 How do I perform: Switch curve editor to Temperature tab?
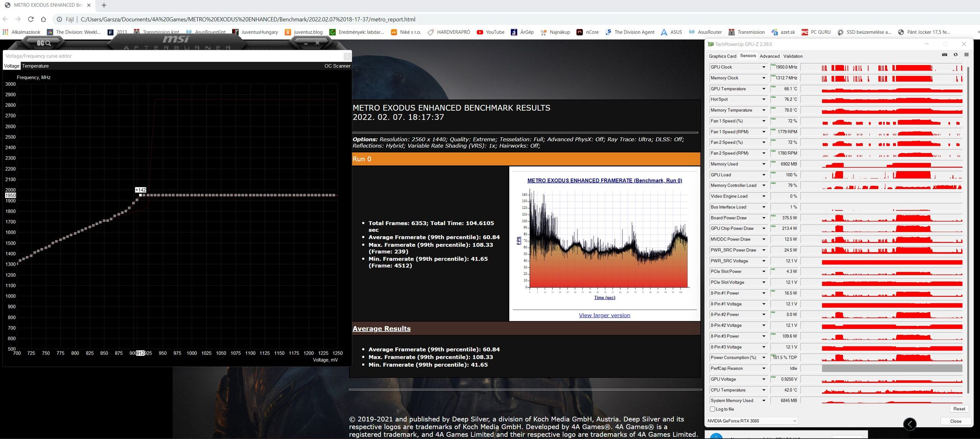coord(35,66)
